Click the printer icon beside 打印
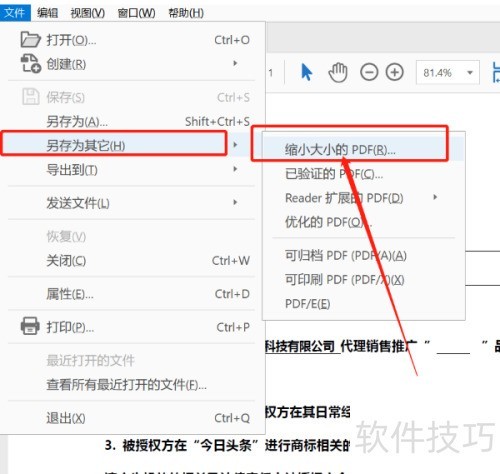This screenshot has height=474, width=500. [30, 326]
